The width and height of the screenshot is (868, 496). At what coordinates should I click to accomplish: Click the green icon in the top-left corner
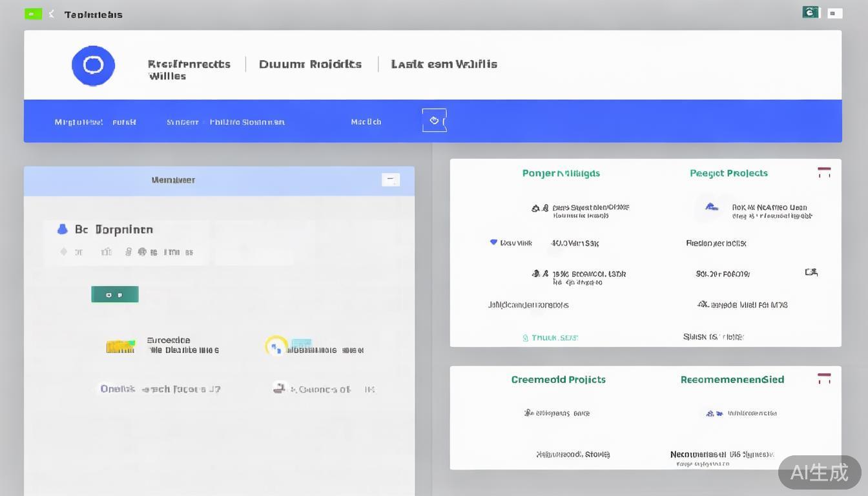click(x=33, y=14)
